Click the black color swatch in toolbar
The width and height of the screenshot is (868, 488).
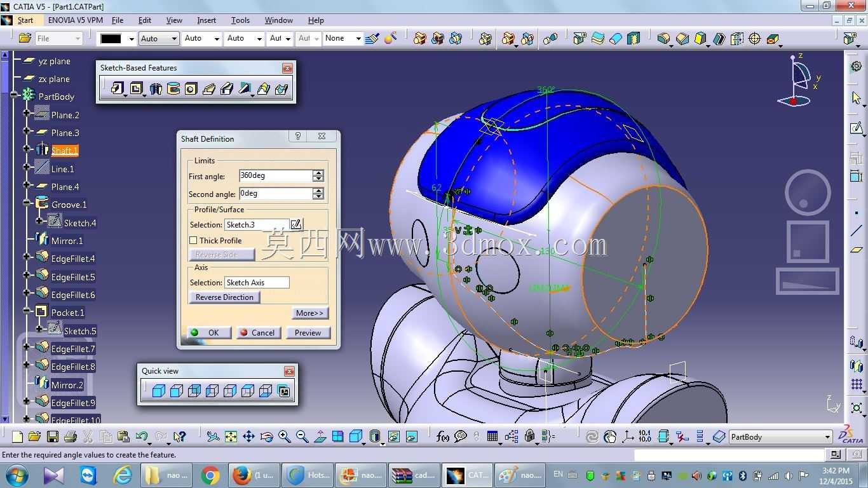point(111,39)
